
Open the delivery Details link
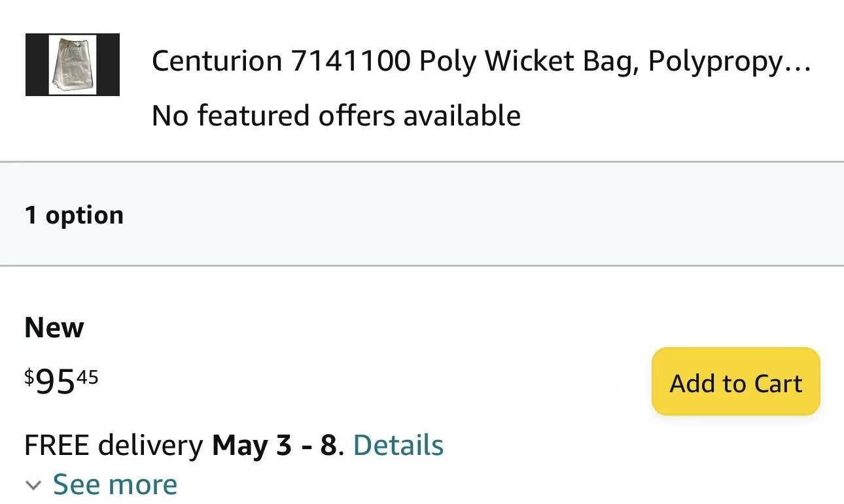click(398, 445)
